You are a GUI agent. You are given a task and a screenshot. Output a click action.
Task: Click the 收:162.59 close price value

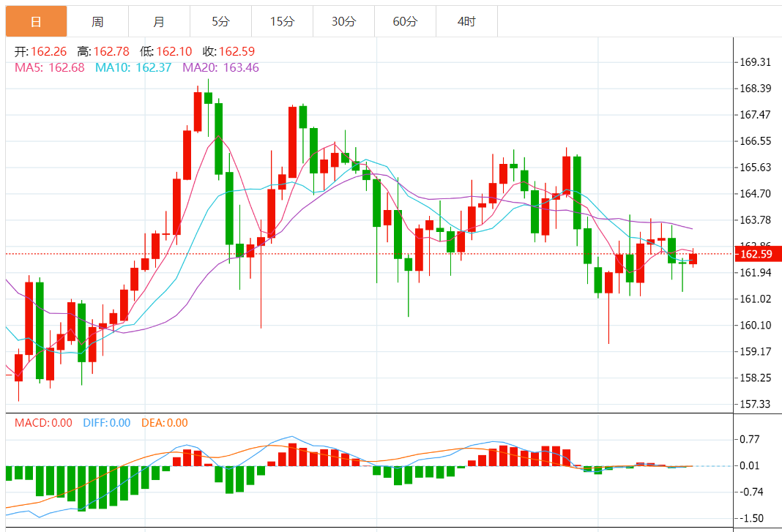pos(229,51)
